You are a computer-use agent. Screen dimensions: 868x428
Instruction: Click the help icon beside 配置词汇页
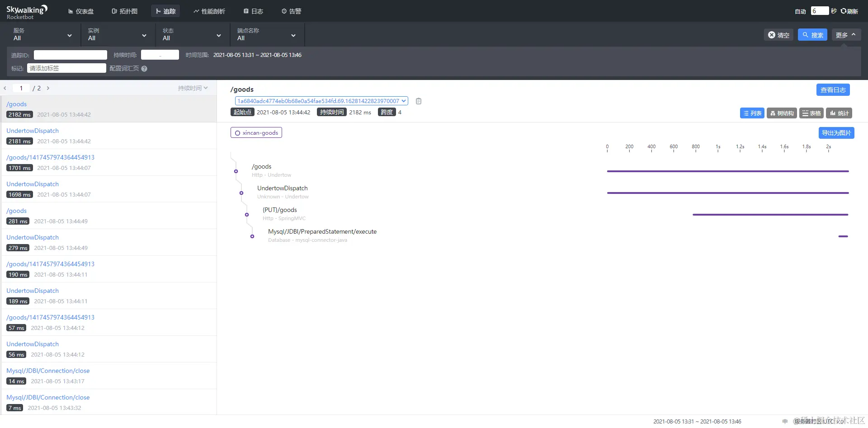tap(144, 69)
